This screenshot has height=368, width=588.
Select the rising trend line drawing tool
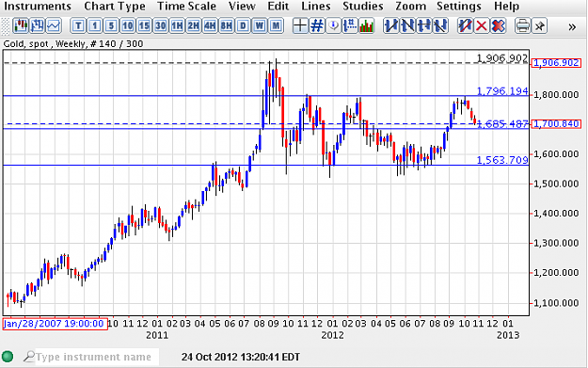click(x=391, y=26)
